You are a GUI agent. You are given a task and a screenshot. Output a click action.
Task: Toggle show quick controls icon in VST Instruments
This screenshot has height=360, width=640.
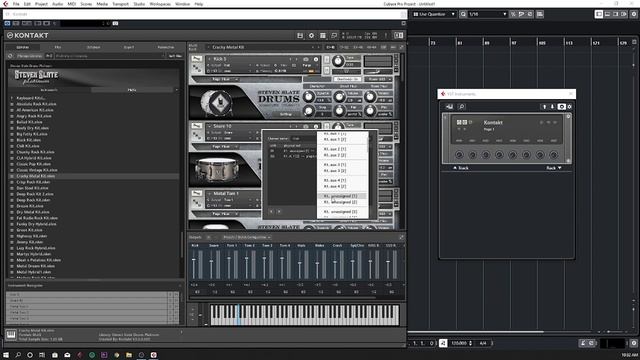[x=562, y=107]
